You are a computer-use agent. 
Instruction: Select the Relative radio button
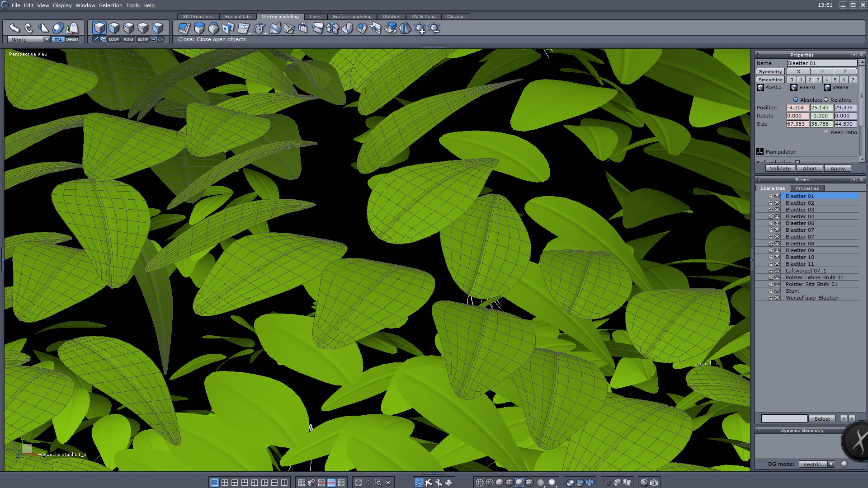pos(826,100)
